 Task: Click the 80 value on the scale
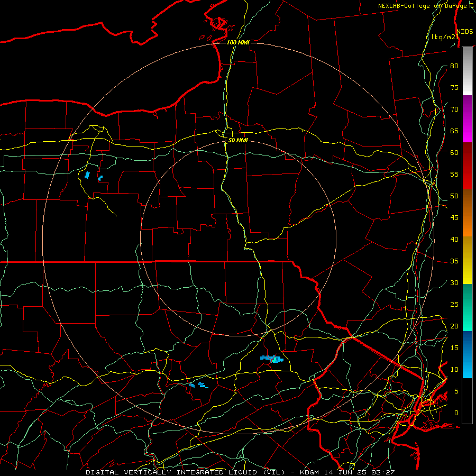(x=454, y=66)
